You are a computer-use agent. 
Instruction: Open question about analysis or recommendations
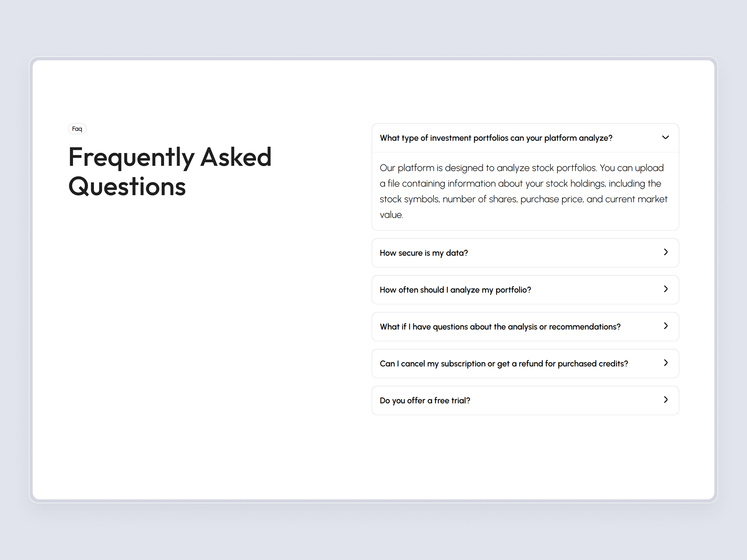coord(524,327)
